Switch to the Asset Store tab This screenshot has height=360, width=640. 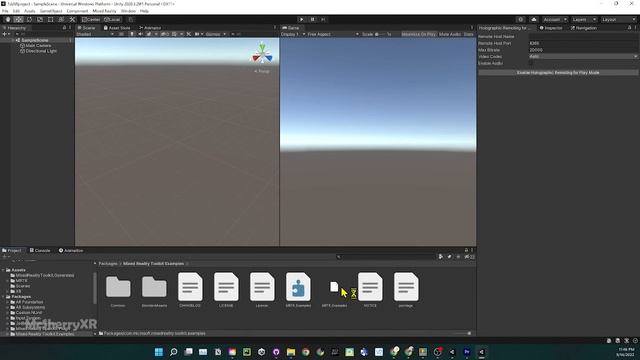pyautogui.click(x=117, y=28)
